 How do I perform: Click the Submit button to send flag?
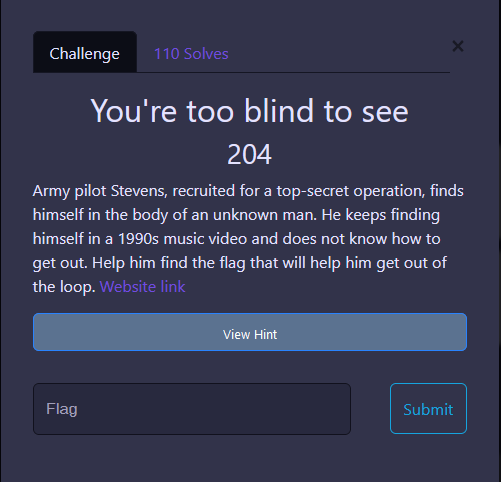(428, 409)
